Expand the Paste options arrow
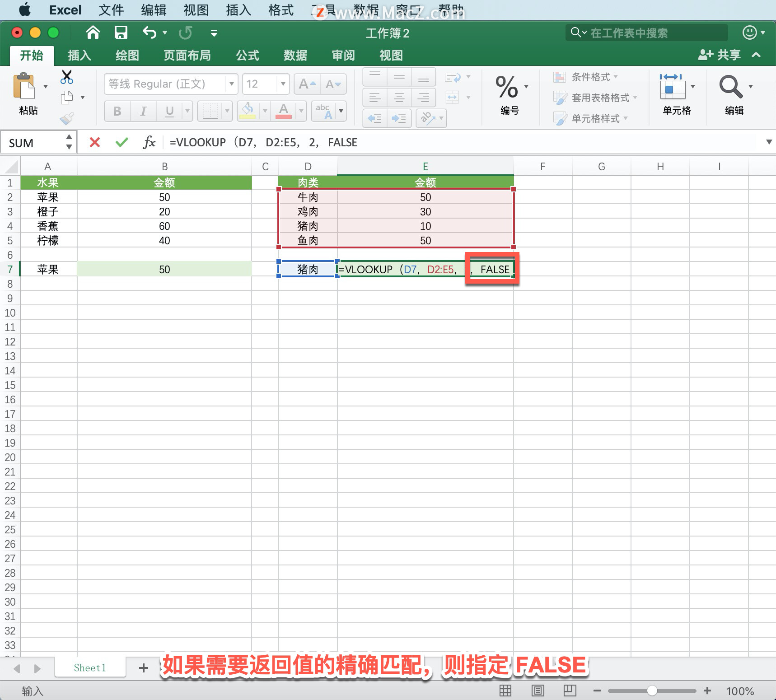 point(45,86)
